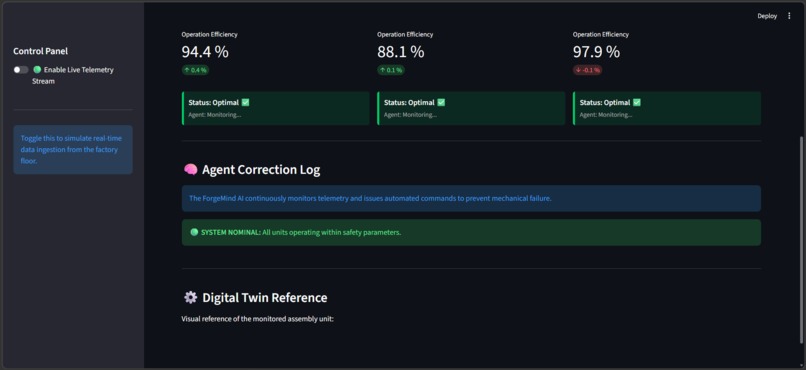Click the 0.4 % up-arrow delta badge
This screenshot has width=806, height=370.
pos(195,70)
